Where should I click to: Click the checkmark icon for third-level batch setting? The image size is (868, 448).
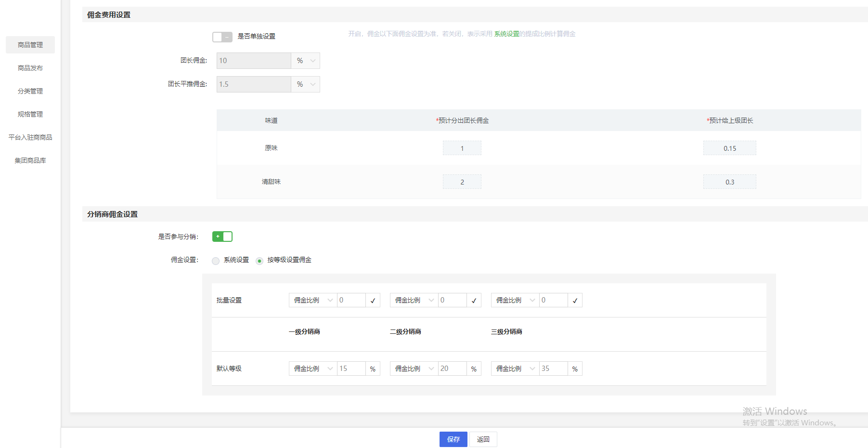click(x=575, y=301)
